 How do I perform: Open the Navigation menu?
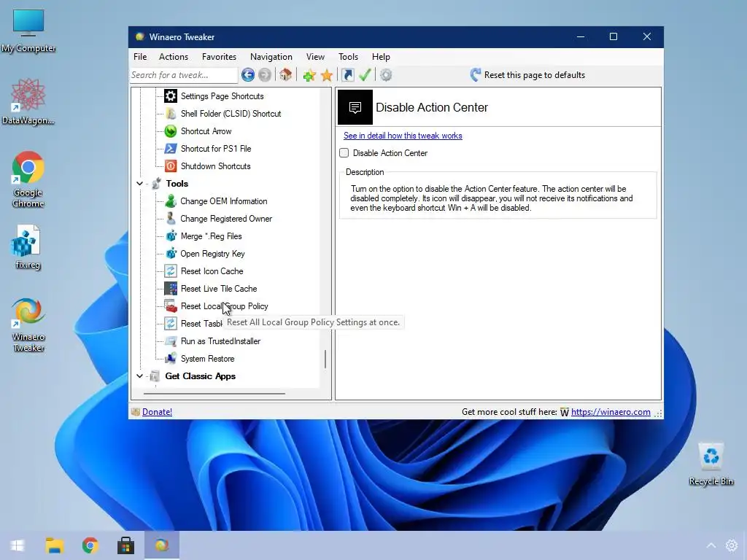[x=271, y=57]
